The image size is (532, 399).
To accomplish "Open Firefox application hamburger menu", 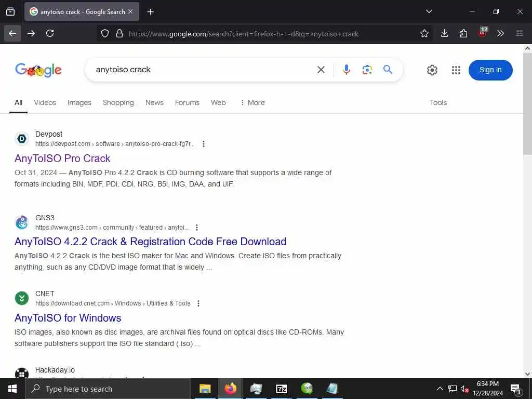I will coord(520,33).
